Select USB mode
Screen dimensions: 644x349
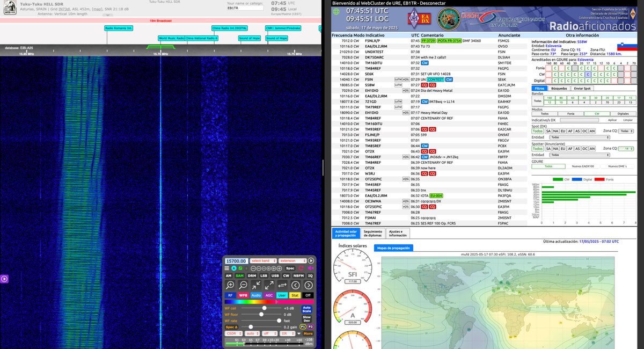(x=275, y=276)
